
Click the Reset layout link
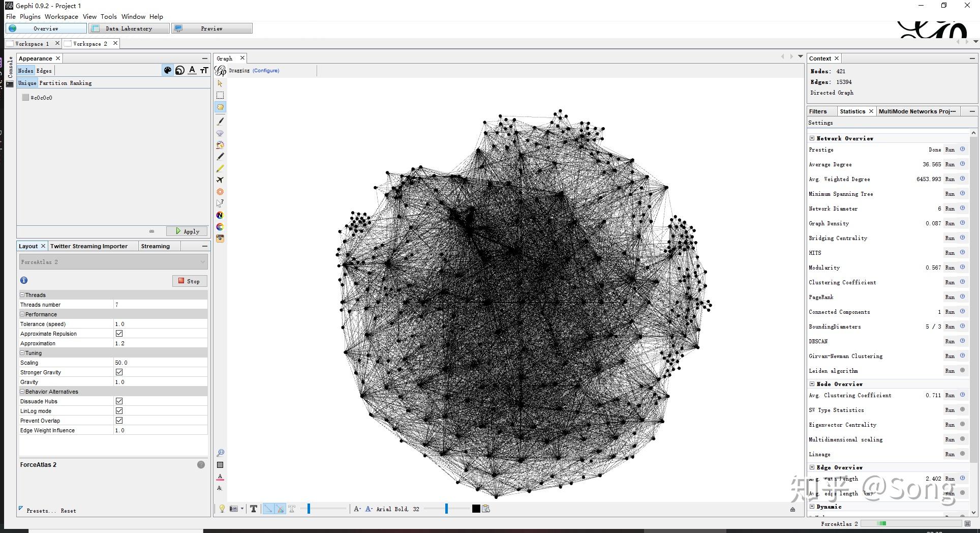pyautogui.click(x=69, y=511)
